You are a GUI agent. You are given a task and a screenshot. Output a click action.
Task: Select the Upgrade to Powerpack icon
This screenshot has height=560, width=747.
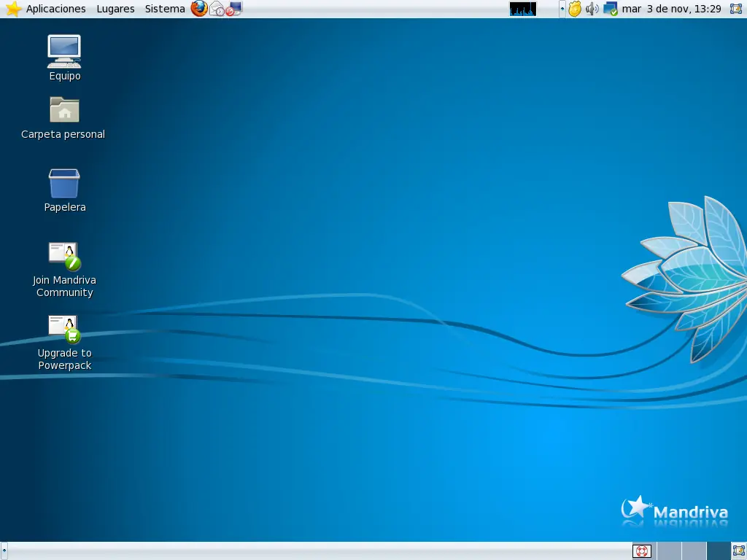pos(64,343)
